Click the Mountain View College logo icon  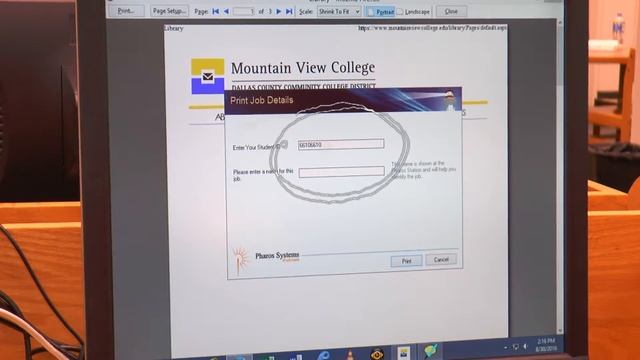point(208,76)
